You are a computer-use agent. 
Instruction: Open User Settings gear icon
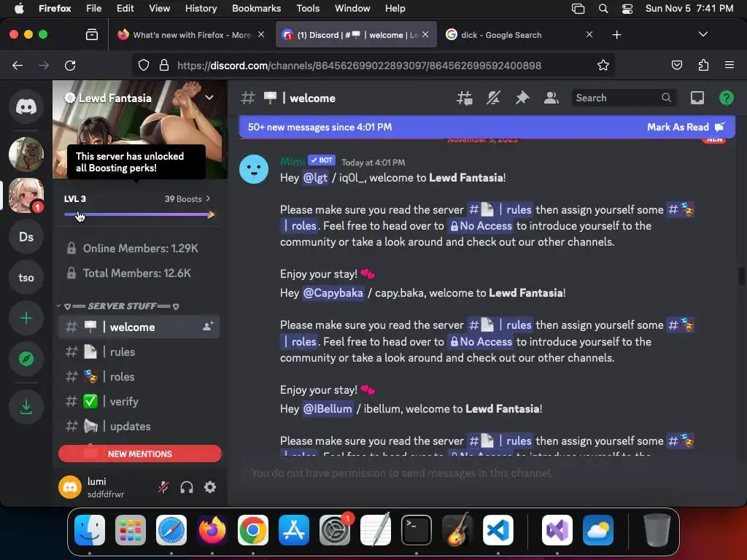point(210,487)
